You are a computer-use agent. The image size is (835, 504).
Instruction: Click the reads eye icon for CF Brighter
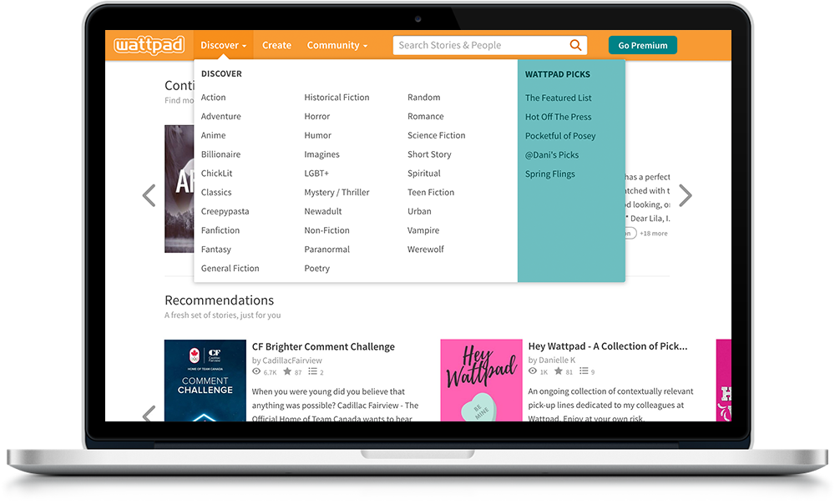pyautogui.click(x=256, y=371)
